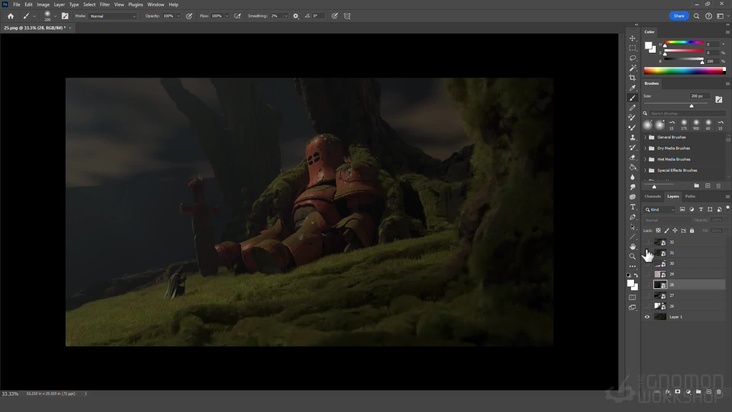Toggle lock transparent pixels in Layers
This screenshot has width=732, height=412.
click(x=658, y=230)
